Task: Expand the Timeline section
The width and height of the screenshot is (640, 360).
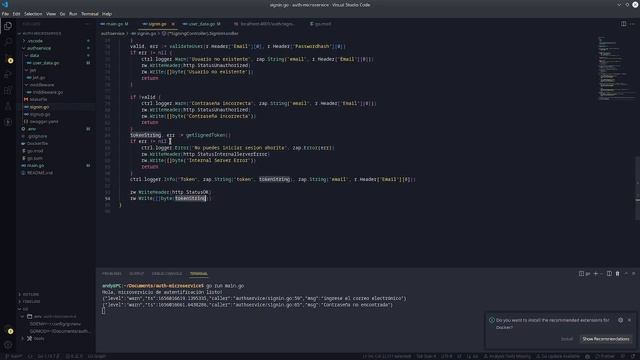Action: pos(31,302)
